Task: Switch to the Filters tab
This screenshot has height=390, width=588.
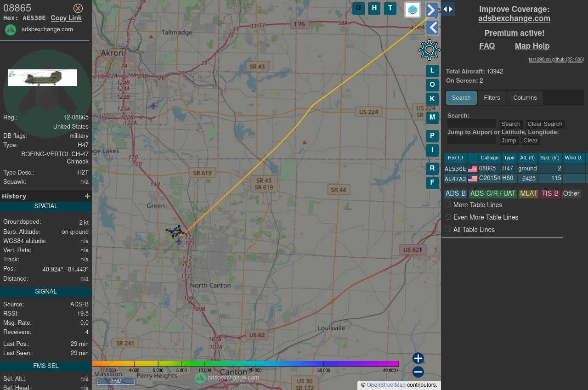Action: coord(492,98)
